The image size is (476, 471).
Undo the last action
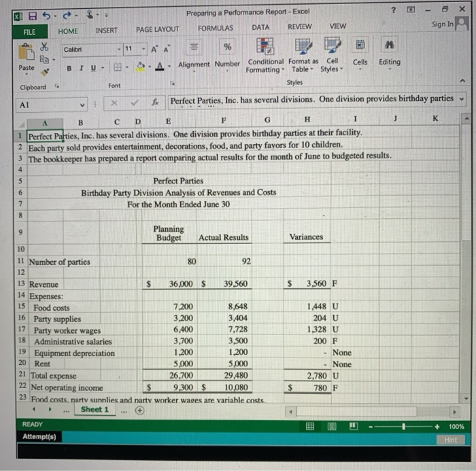46,15
